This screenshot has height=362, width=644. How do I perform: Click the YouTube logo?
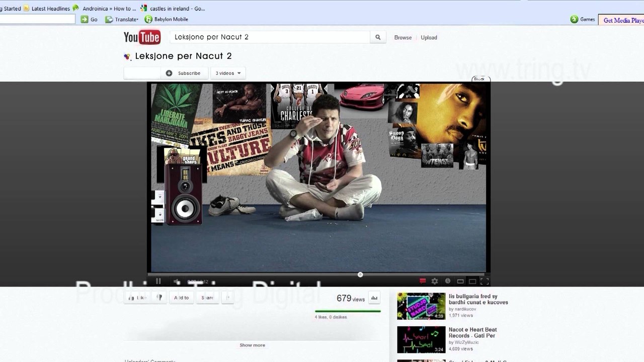pos(142,37)
